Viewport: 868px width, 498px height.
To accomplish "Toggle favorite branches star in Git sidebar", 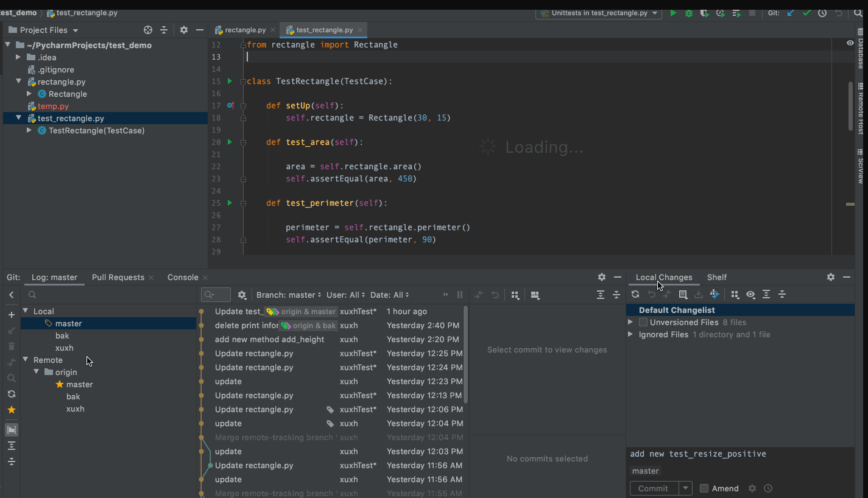I will 12,410.
